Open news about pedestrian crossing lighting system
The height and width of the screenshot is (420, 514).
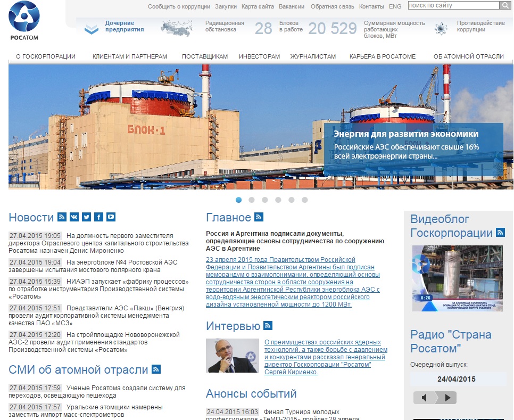click(x=97, y=391)
